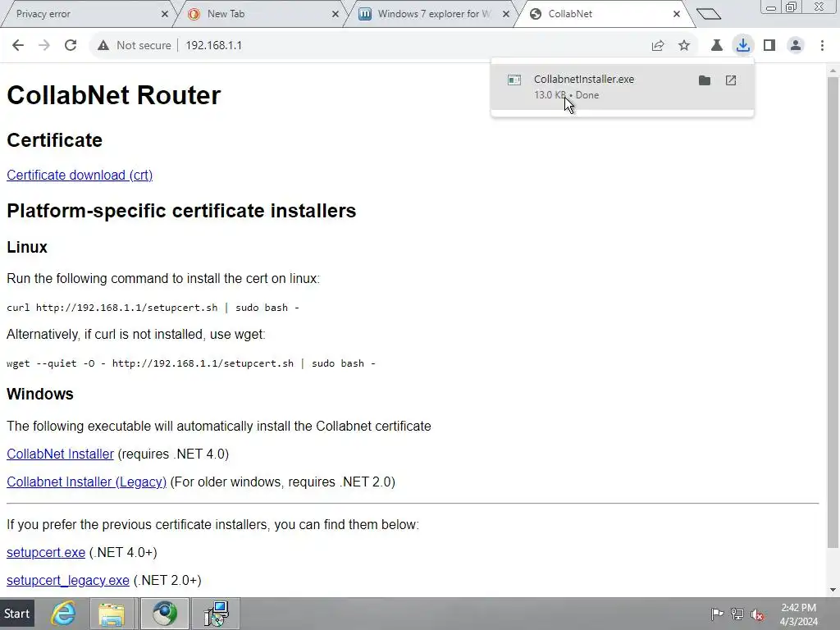Open the clock showing 2:42 PM

(x=799, y=614)
